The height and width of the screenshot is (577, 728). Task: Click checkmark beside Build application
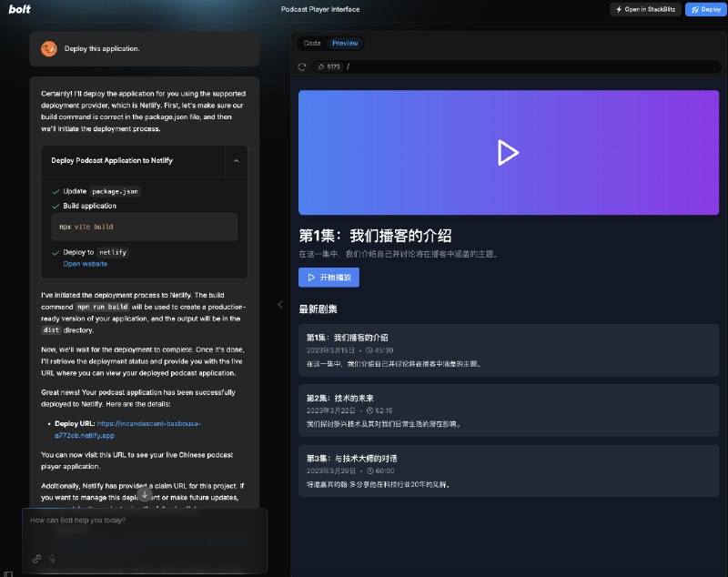[x=56, y=206]
